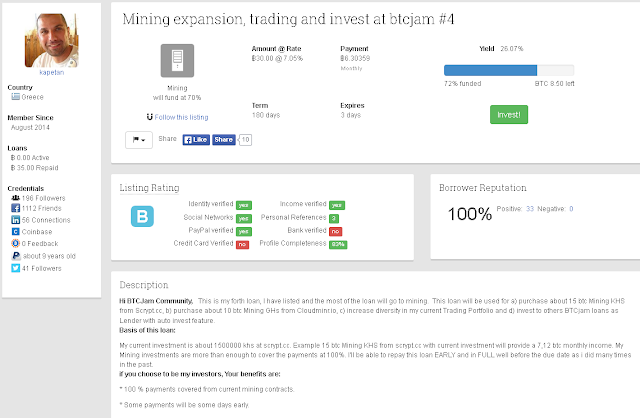The width and height of the screenshot is (640, 418).
Task: Click the 0 Feedback text
Action: click(x=40, y=243)
